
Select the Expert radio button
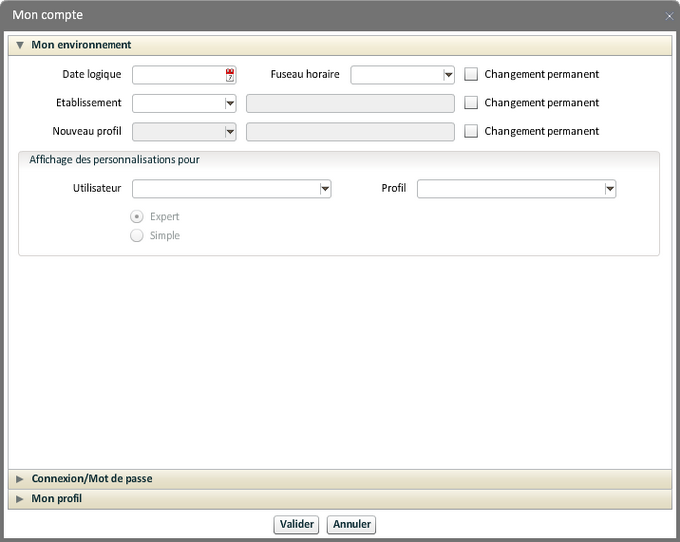(137, 217)
